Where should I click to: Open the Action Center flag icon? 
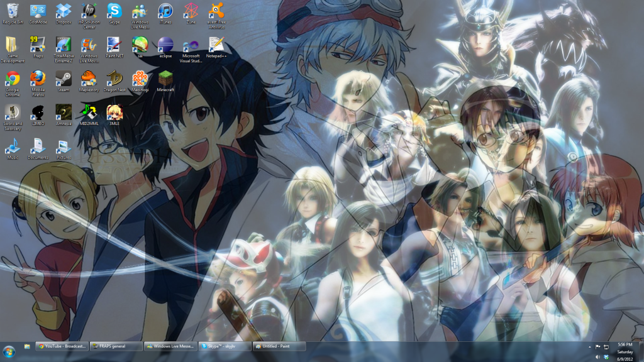(597, 347)
